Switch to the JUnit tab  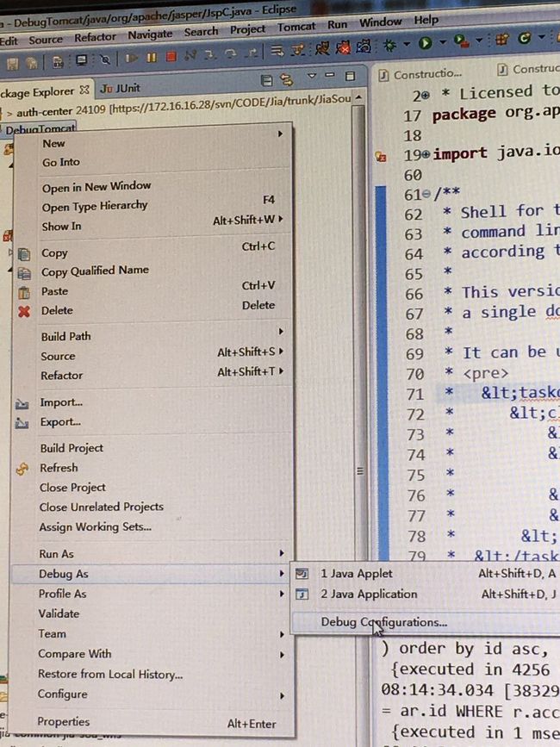[x=121, y=88]
